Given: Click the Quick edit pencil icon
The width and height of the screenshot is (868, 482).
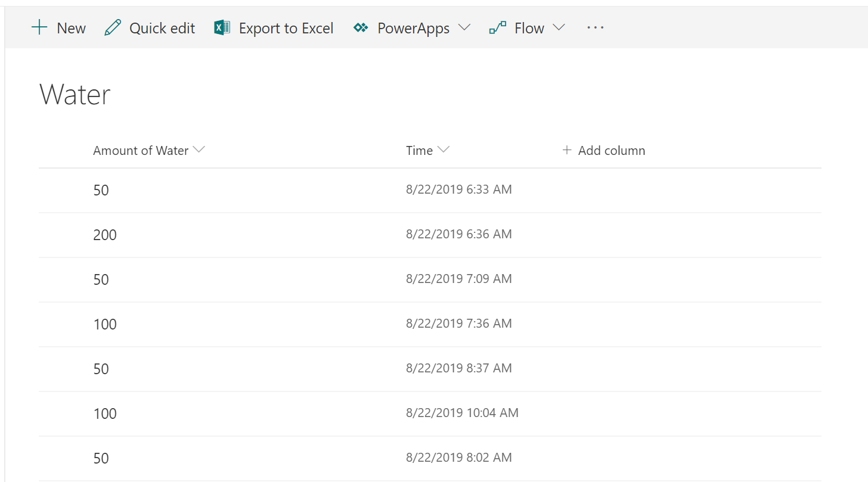Looking at the screenshot, I should pos(112,28).
